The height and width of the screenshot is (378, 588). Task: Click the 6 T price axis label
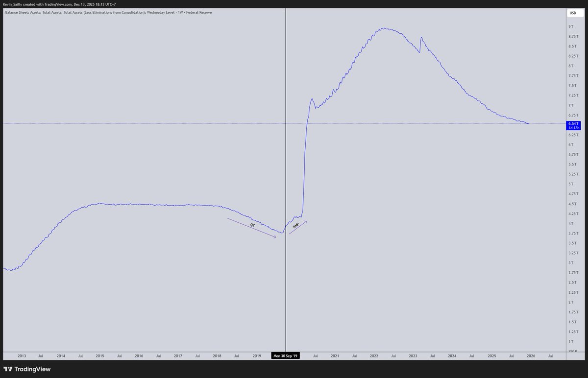click(x=571, y=145)
